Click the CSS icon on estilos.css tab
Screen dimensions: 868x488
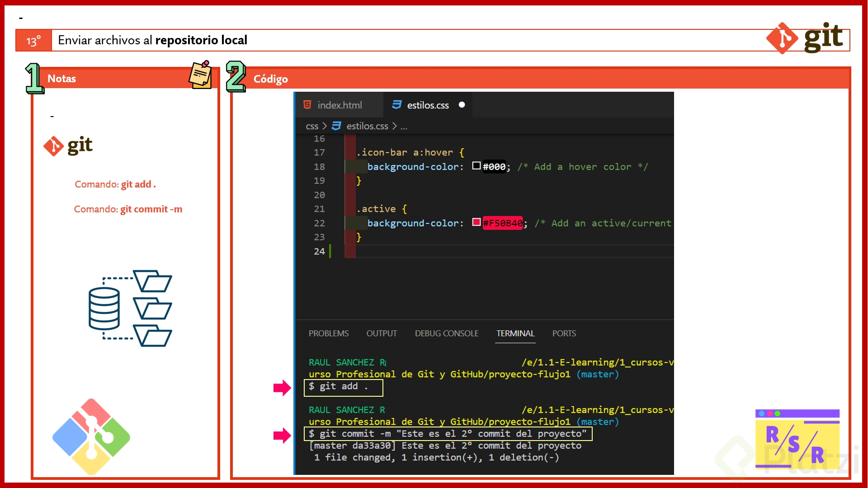[x=397, y=105]
